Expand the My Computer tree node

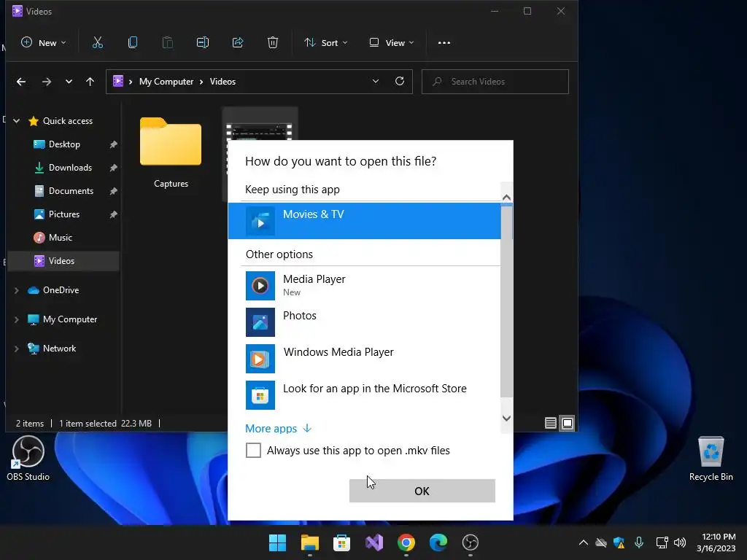tap(17, 319)
